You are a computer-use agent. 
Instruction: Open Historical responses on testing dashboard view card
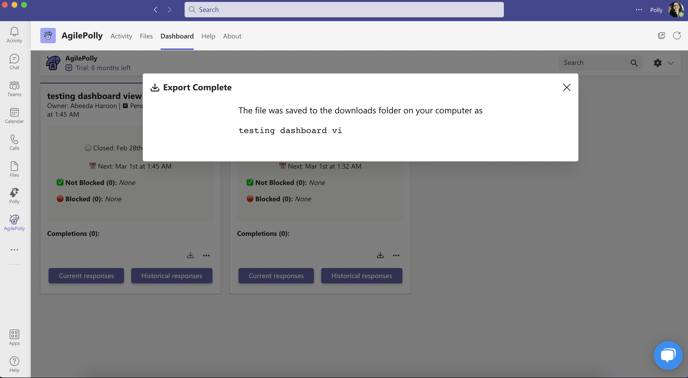click(172, 276)
